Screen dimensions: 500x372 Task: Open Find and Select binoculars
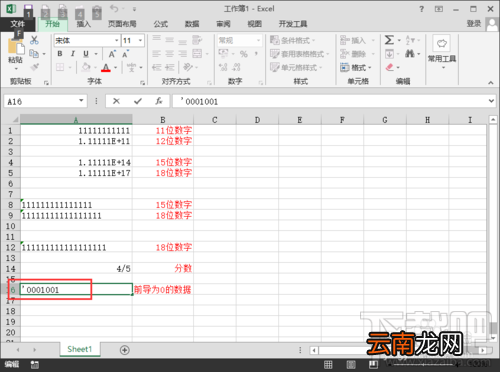tap(410, 54)
